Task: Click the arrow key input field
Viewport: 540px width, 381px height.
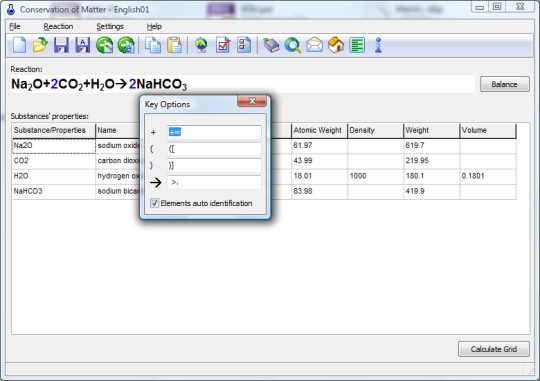Action: pos(214,182)
